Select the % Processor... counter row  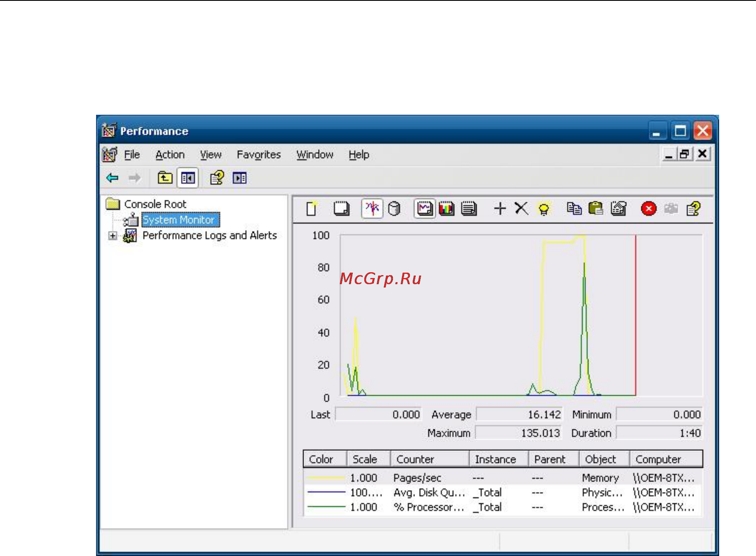pyautogui.click(x=503, y=507)
